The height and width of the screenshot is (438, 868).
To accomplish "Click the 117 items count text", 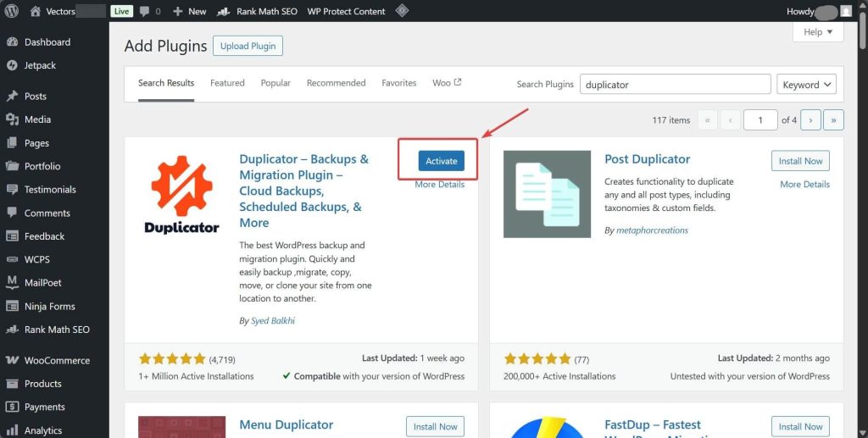I will 671,120.
